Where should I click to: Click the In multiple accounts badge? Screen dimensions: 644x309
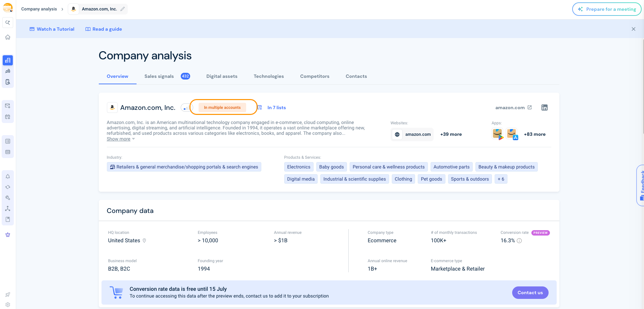(222, 107)
